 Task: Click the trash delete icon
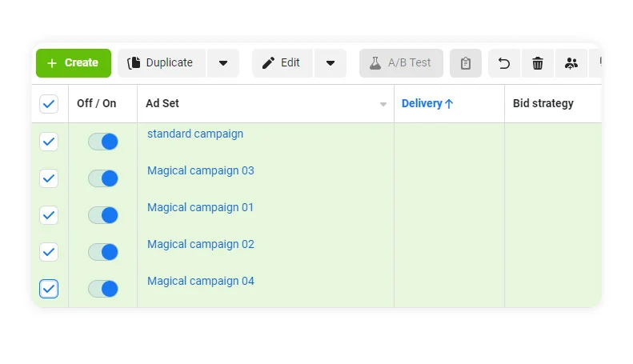pyautogui.click(x=538, y=63)
